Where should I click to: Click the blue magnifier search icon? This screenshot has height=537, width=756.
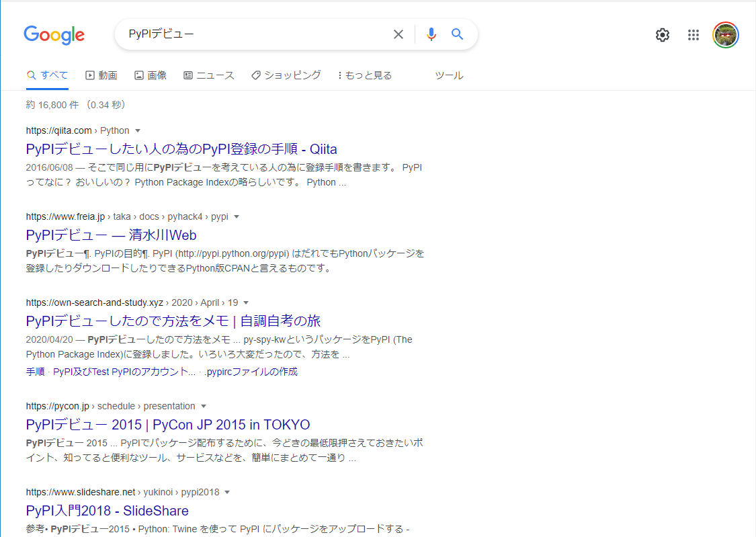coord(458,34)
